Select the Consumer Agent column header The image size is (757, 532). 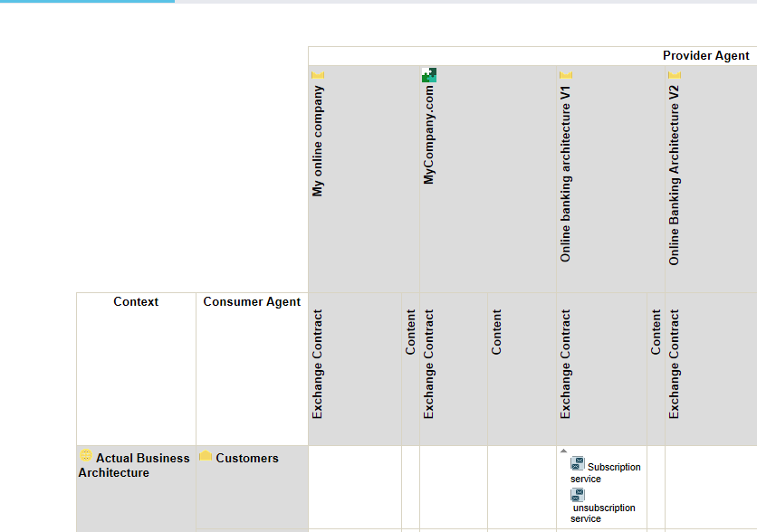tap(252, 302)
